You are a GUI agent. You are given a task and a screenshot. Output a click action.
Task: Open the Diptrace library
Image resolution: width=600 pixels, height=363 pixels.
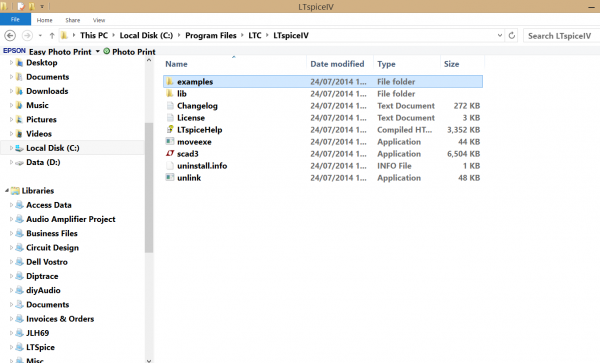42,276
